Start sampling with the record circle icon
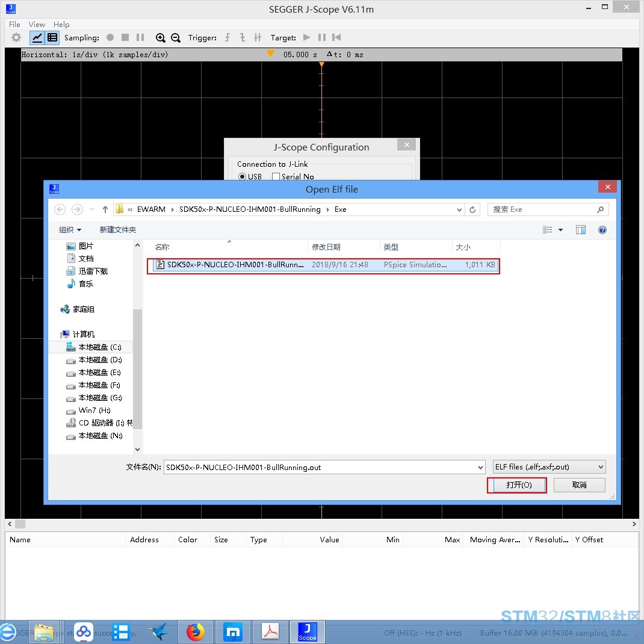This screenshot has width=644, height=644. 110,37
